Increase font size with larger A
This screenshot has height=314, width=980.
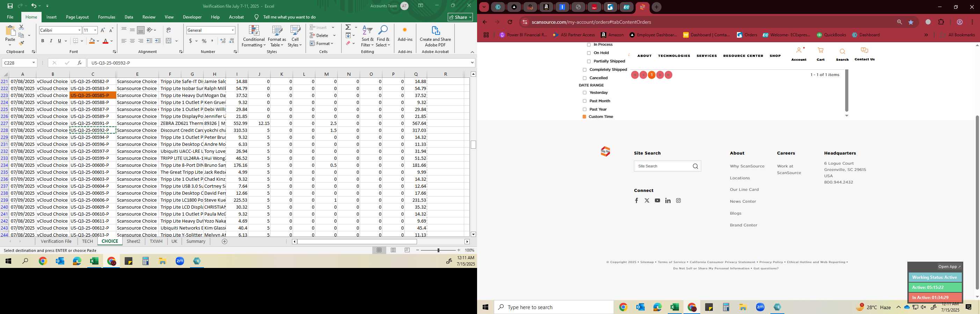tap(103, 30)
